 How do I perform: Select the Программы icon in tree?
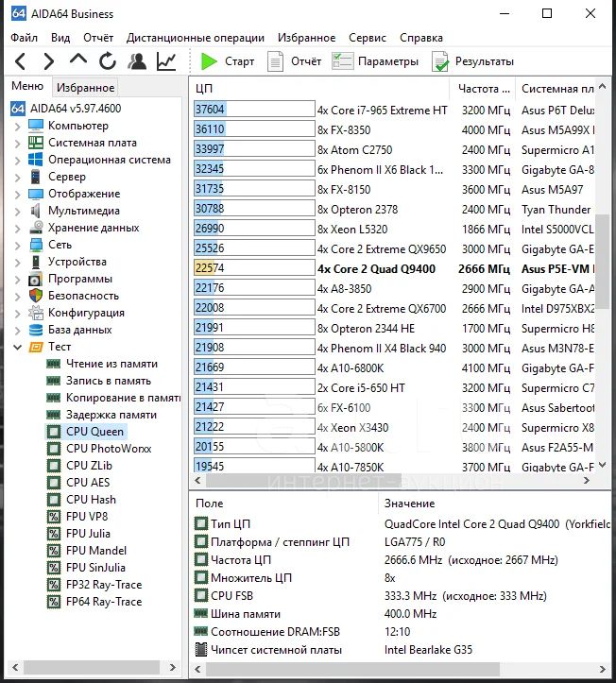(36, 279)
